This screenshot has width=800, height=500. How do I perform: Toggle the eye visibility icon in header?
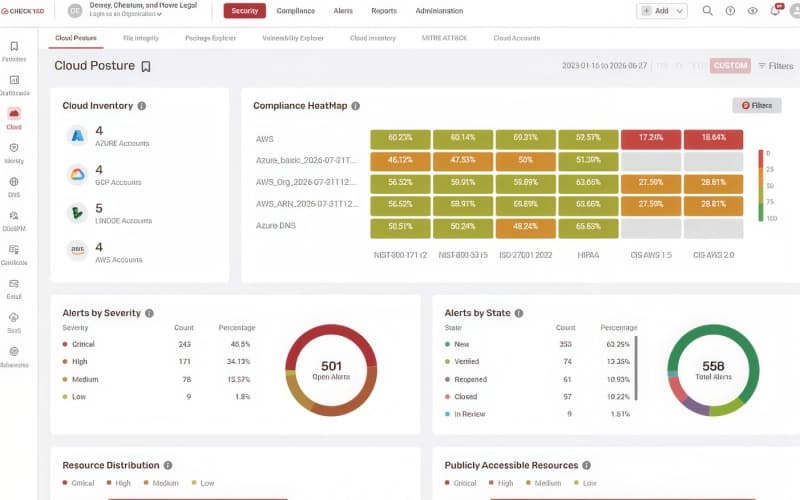pos(753,11)
